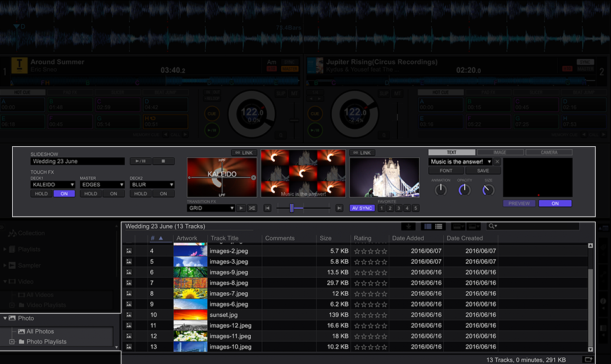Adjust the text SIZE knob
The width and height of the screenshot is (611, 364).
[488, 190]
